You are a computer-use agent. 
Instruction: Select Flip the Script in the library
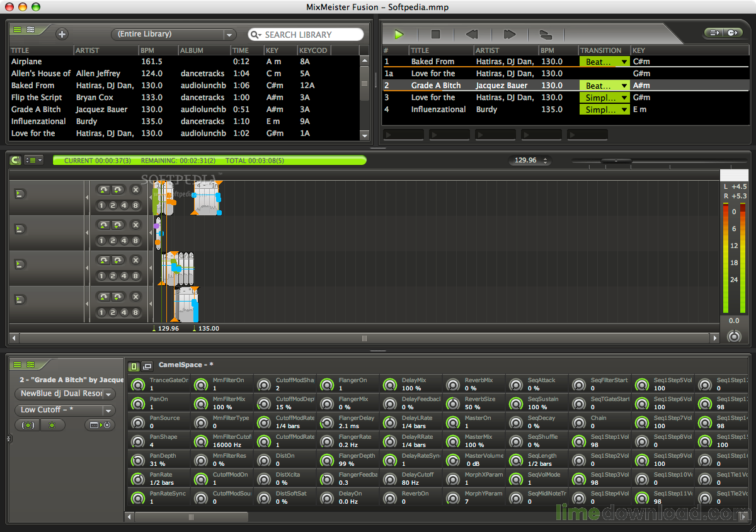click(x=37, y=98)
